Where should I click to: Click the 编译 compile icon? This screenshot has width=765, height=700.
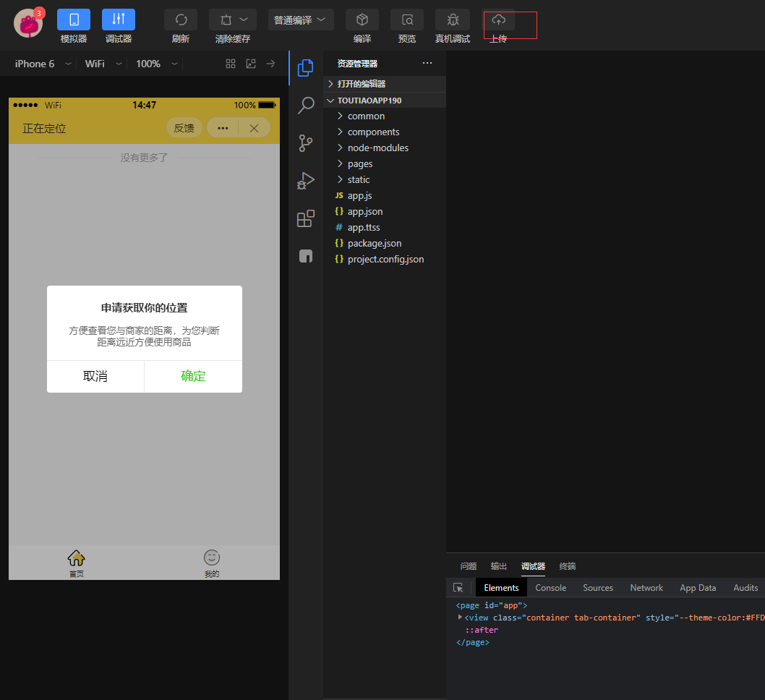[x=362, y=20]
